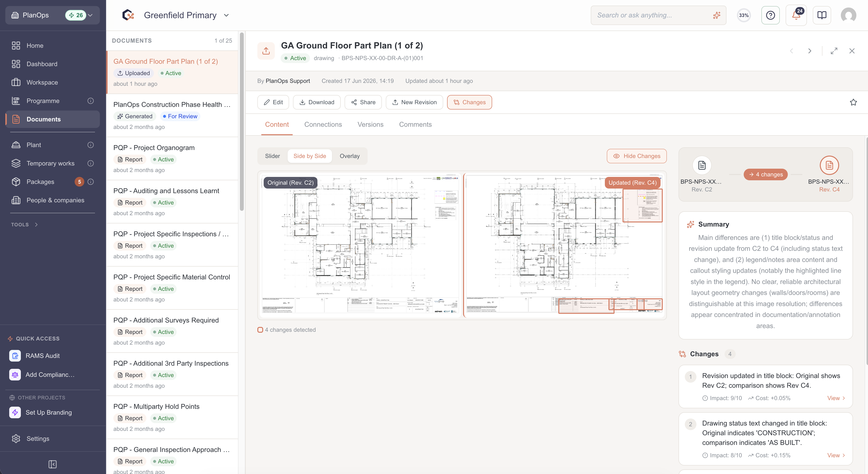The height and width of the screenshot is (474, 868).
Task: Expand the Greenfield Primary project dropdown
Action: [226, 15]
